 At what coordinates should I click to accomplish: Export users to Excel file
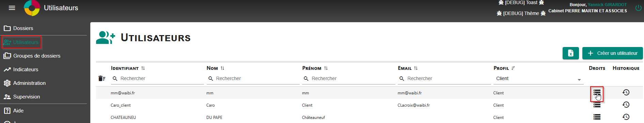[571, 53]
